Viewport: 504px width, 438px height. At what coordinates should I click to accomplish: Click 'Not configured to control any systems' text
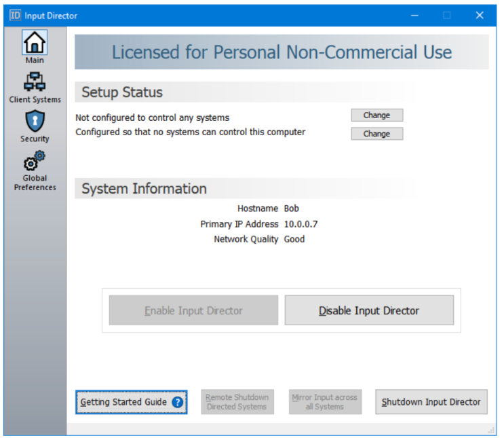coord(153,117)
